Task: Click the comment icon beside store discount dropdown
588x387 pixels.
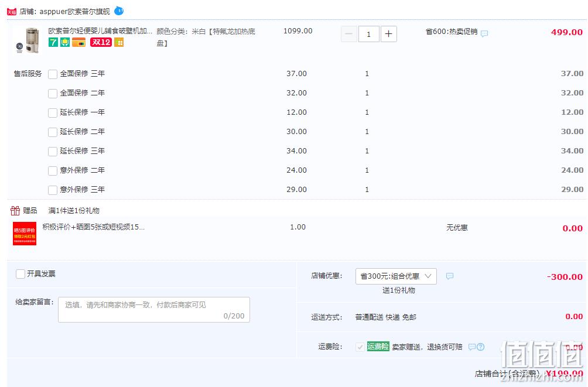Action: pyautogui.click(x=450, y=276)
